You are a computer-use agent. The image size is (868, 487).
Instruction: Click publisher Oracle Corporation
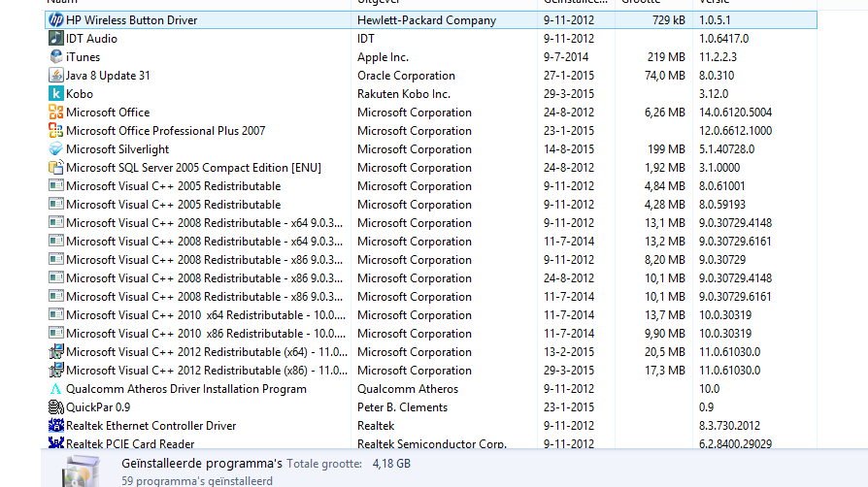[406, 76]
